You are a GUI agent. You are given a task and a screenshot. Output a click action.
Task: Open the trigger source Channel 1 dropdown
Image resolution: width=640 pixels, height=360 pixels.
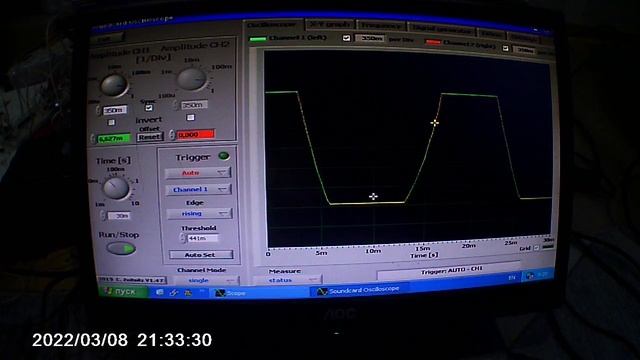(x=198, y=189)
